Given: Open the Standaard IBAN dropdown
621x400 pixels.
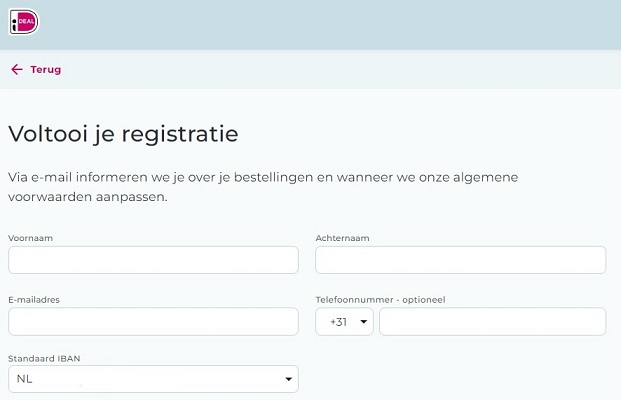Looking at the screenshot, I should pyautogui.click(x=153, y=379).
